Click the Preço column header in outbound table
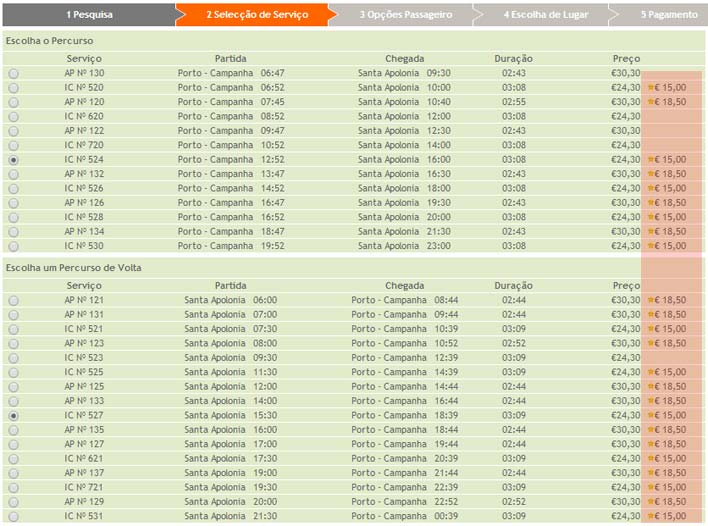 tap(626, 59)
